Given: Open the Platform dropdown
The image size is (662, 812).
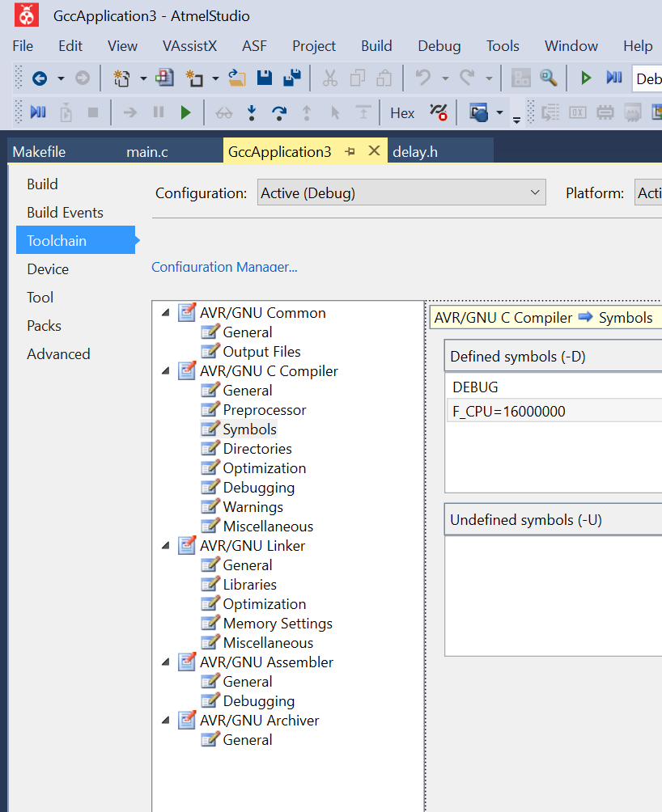Looking at the screenshot, I should (648, 192).
